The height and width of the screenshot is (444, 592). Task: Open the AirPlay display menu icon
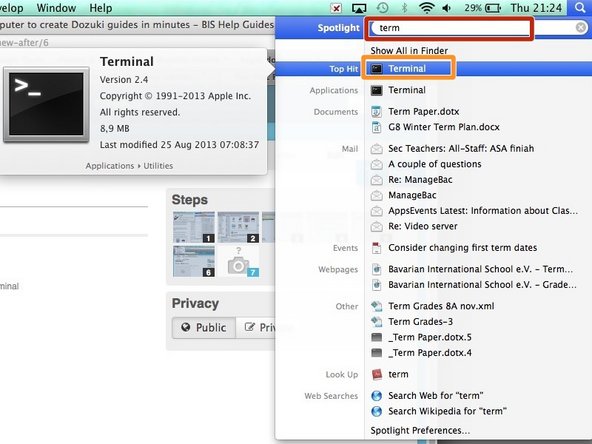click(x=359, y=8)
